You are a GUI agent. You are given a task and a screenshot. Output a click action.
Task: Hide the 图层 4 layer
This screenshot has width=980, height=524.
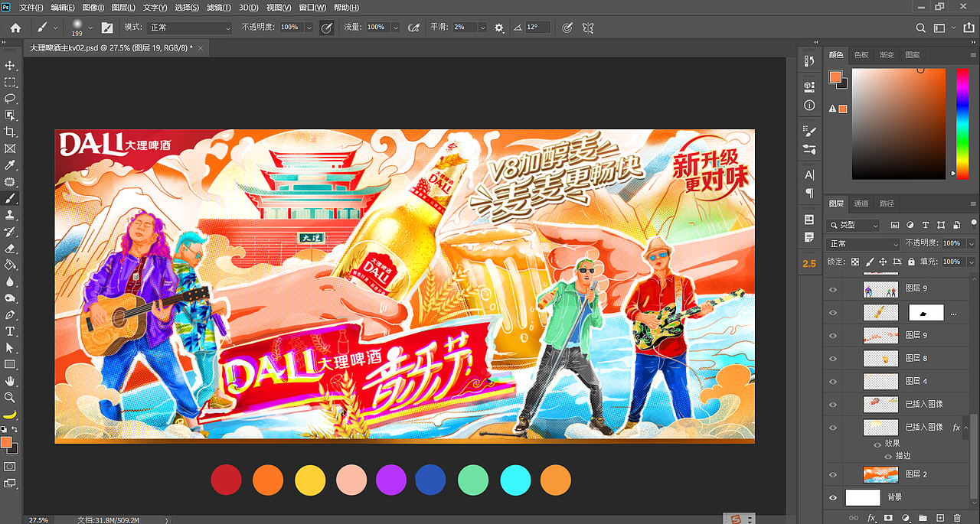pyautogui.click(x=833, y=381)
